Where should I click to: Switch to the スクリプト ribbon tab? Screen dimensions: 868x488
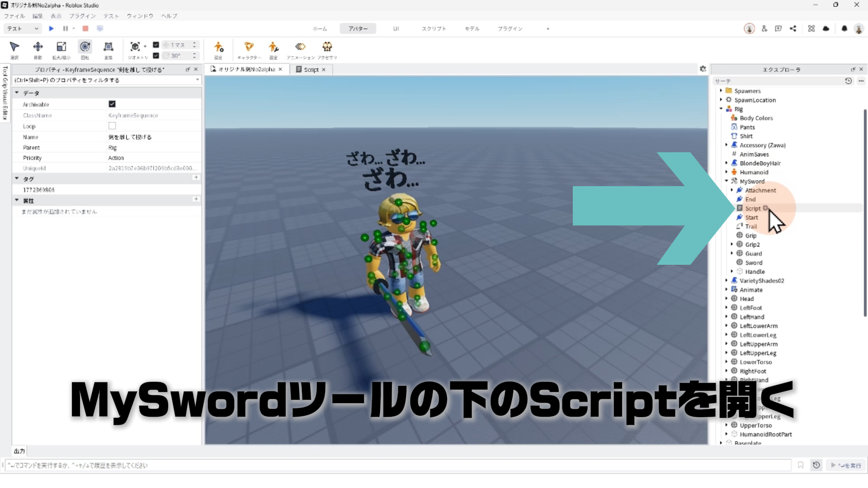tap(434, 28)
